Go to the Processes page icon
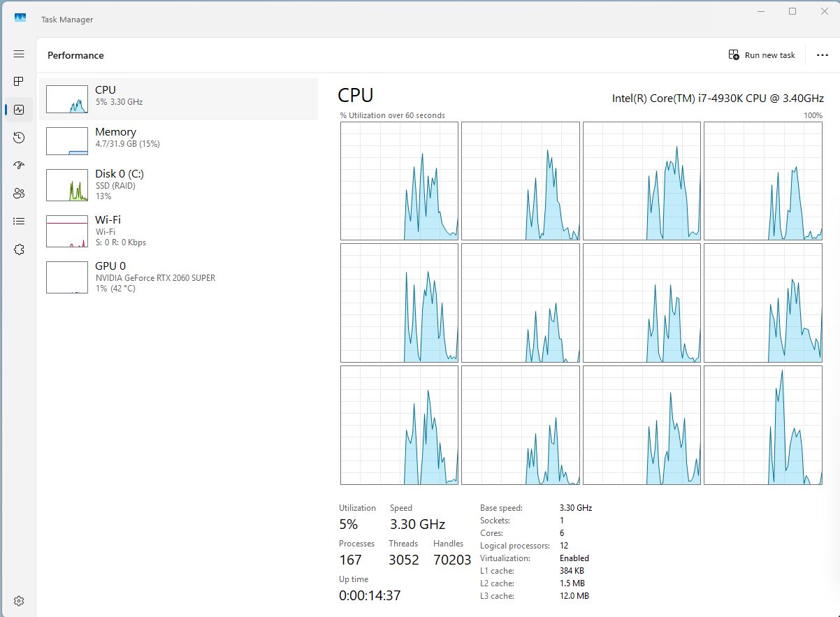This screenshot has height=617, width=840. tap(19, 82)
